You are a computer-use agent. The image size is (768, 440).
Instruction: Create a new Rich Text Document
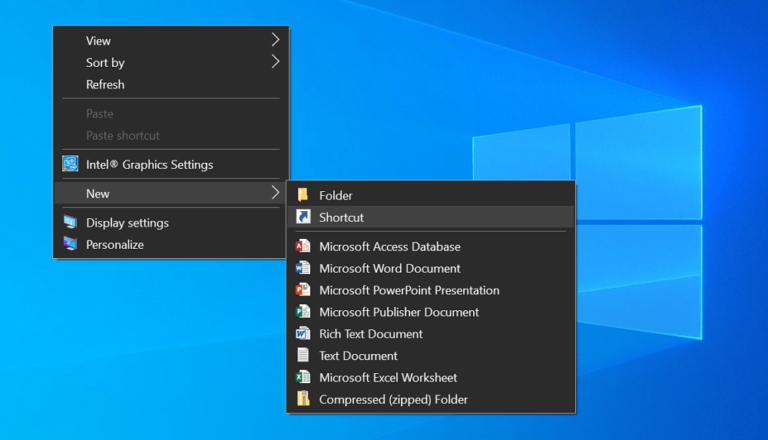point(431,334)
